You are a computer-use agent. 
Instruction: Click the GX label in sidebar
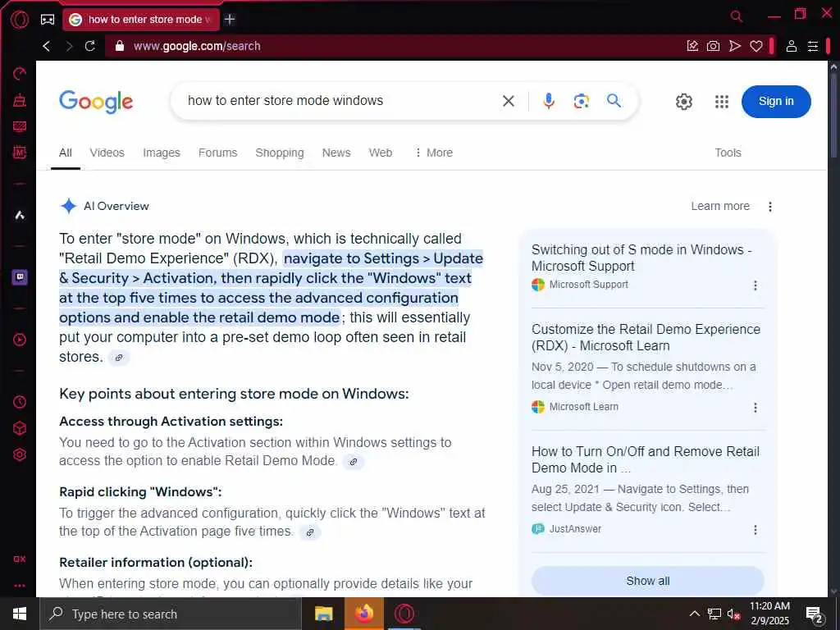click(x=20, y=559)
